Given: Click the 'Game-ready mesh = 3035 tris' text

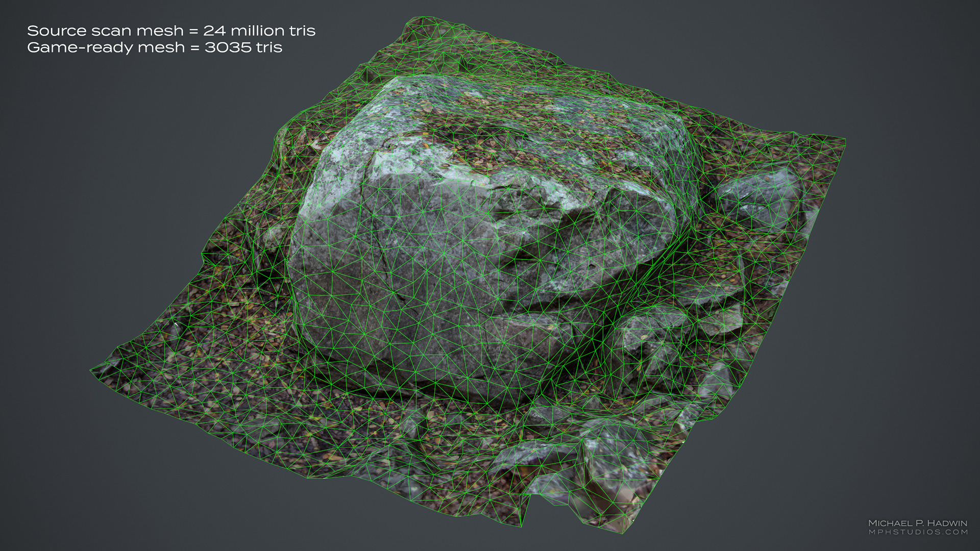Looking at the screenshot, I should (x=155, y=47).
